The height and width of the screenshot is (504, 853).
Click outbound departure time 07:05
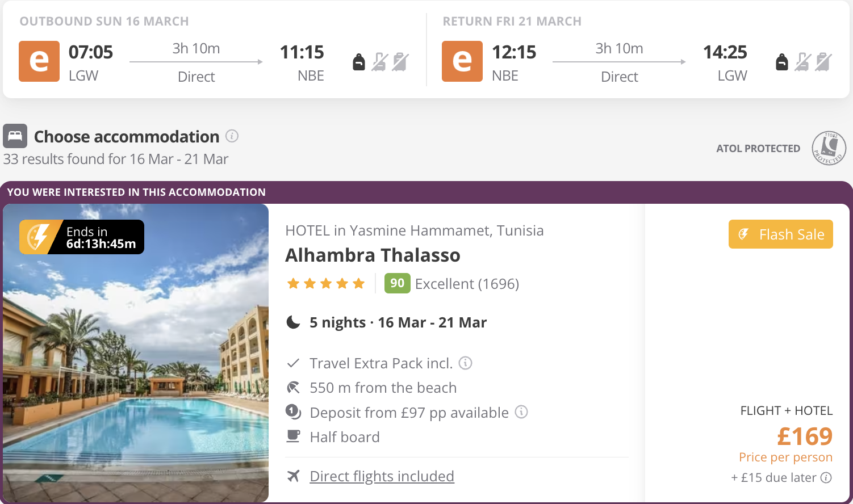[x=91, y=52]
